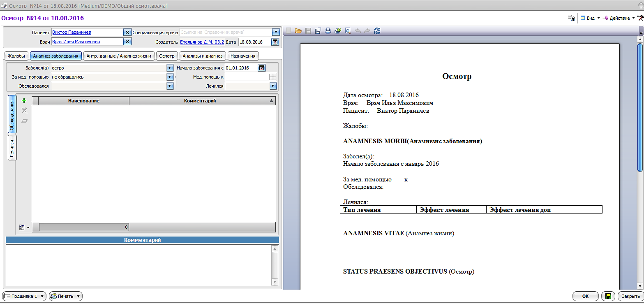The image size is (644, 304).
Task: Open the Печать dropdown button
Action: point(66,296)
